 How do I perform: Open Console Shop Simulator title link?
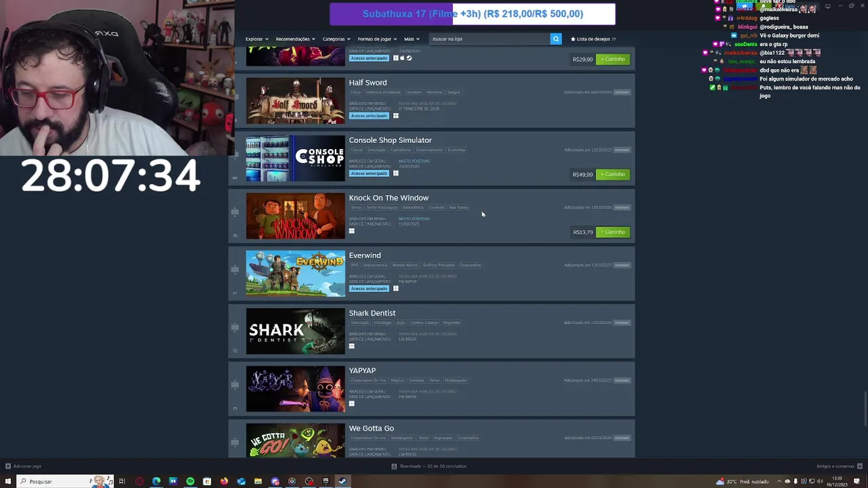coord(390,140)
